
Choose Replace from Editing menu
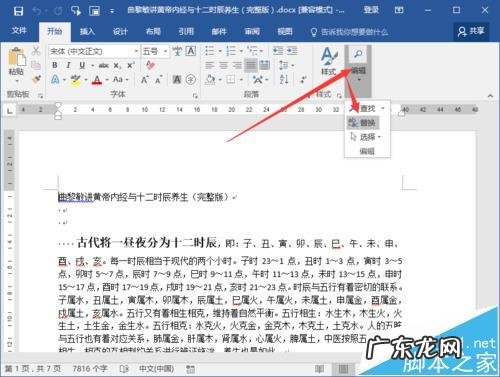362,123
